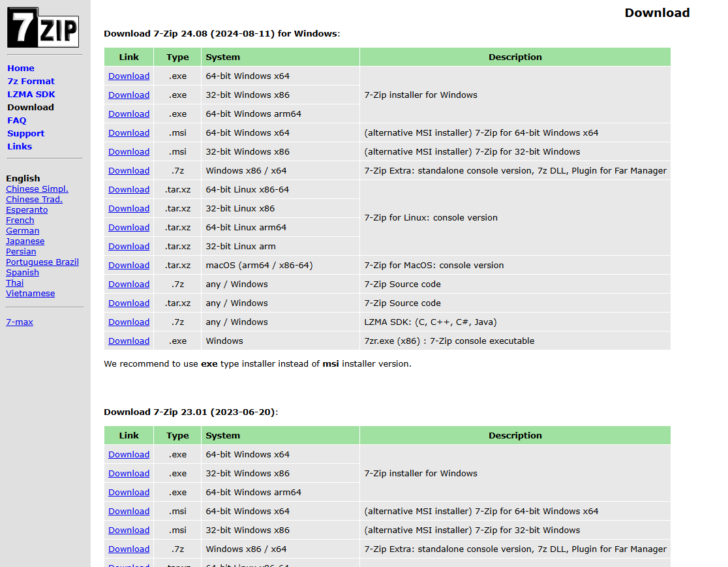
Task: Switch language to Chinese Trad.
Action: [x=35, y=199]
